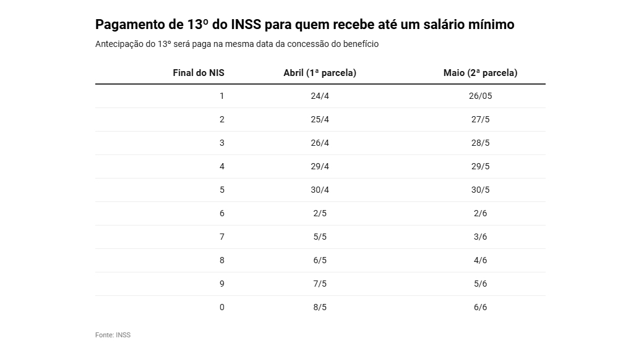Screen dimensions: 644x354
Task: Click the 24/4 date cell
Action: click(320, 96)
